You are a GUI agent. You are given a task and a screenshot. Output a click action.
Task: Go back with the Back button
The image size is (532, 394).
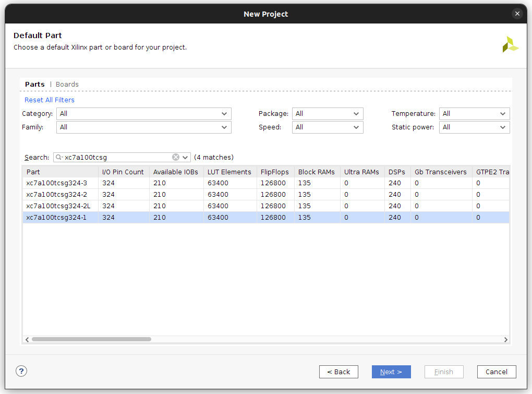338,372
